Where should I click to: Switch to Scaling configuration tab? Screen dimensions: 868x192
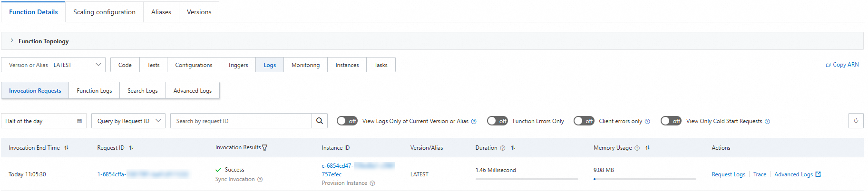coord(104,12)
